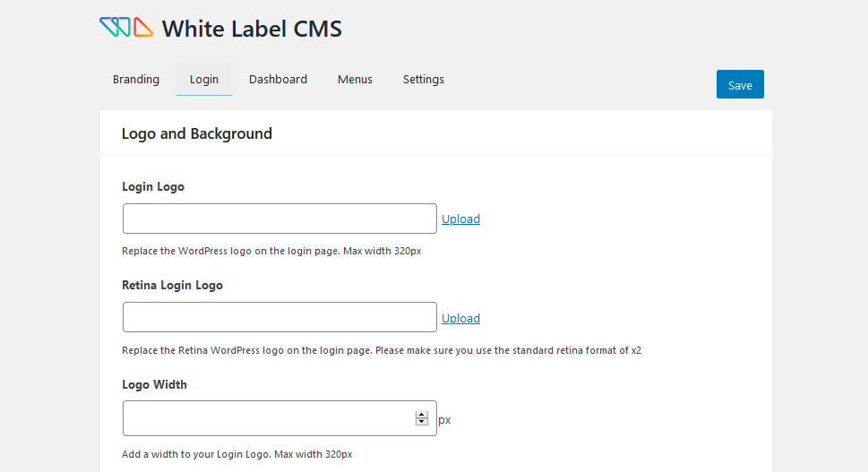Image resolution: width=868 pixels, height=472 pixels.
Task: Click the Retina Login Logo label
Action: pyautogui.click(x=172, y=286)
